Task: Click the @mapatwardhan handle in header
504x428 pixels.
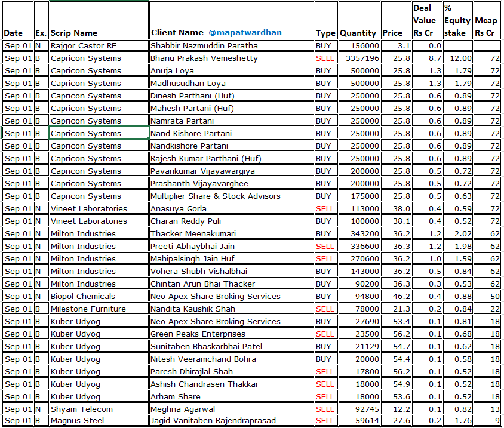Action: (245, 32)
